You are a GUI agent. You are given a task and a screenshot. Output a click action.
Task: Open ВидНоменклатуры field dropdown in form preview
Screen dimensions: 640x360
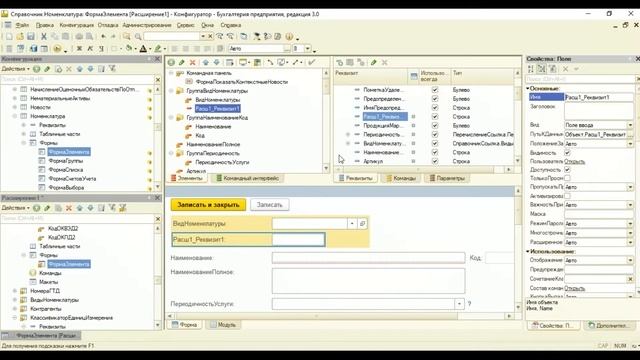tap(352, 224)
